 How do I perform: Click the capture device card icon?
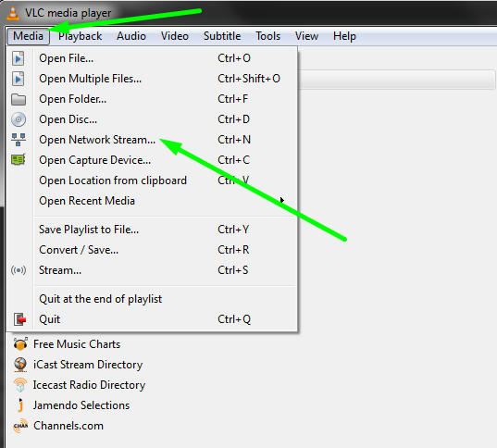[x=19, y=160]
